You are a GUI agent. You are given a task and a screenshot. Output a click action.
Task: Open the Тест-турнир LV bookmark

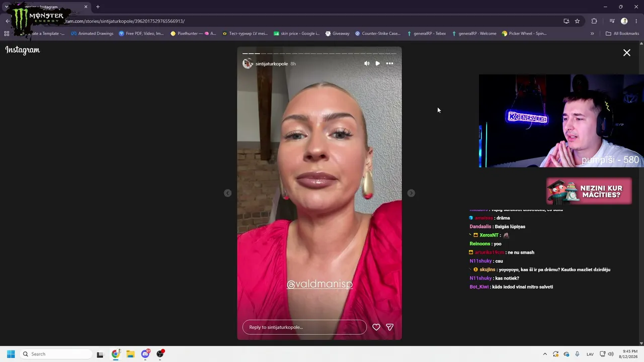(245, 34)
